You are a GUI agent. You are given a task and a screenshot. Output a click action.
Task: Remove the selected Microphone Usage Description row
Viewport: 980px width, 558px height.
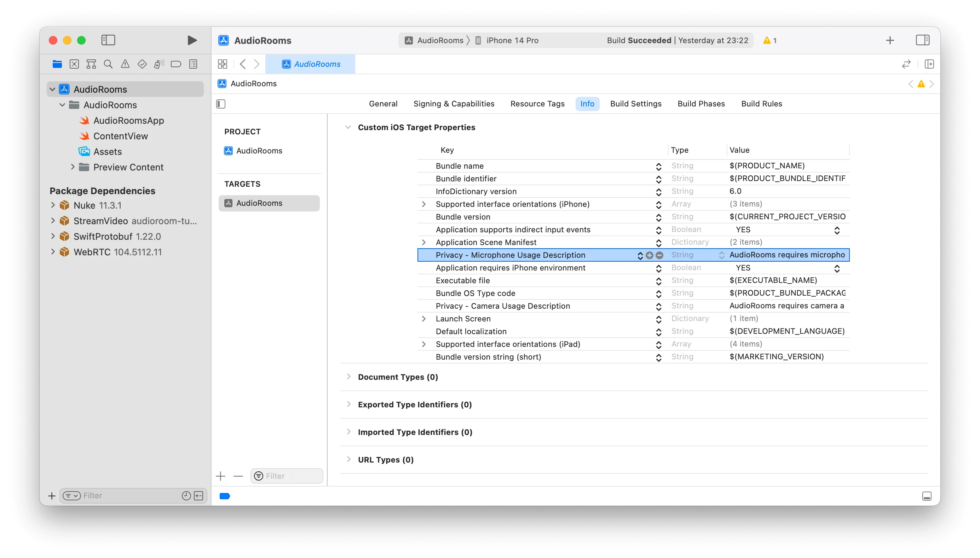point(659,255)
